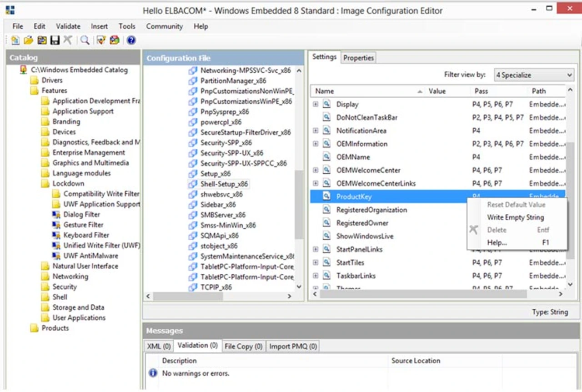Image resolution: width=582 pixels, height=392 pixels.
Task: Click the Configuration File scrollbar down arrow
Action: (x=299, y=286)
